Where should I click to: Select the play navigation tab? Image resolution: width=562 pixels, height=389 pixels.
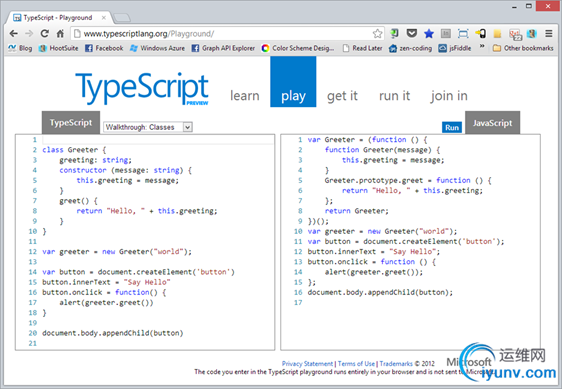point(293,82)
